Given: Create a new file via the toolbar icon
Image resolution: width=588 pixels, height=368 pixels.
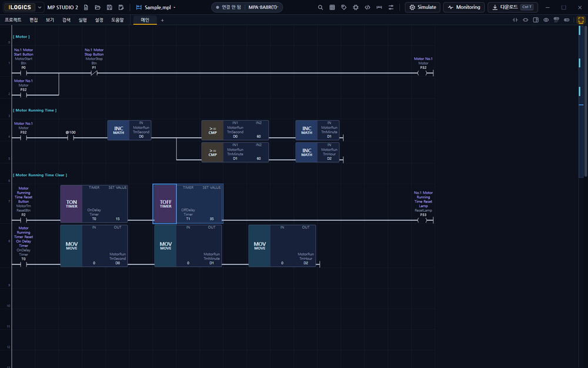Looking at the screenshot, I should pos(86,7).
